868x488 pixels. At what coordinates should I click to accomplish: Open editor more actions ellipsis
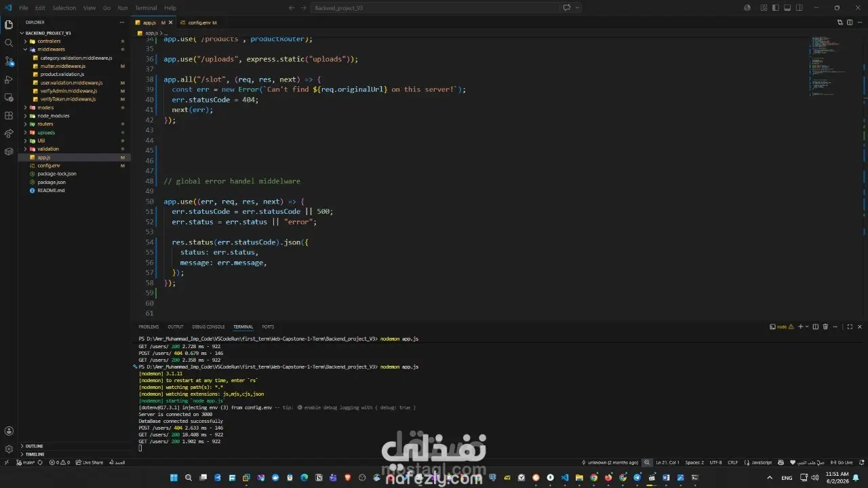pos(859,22)
